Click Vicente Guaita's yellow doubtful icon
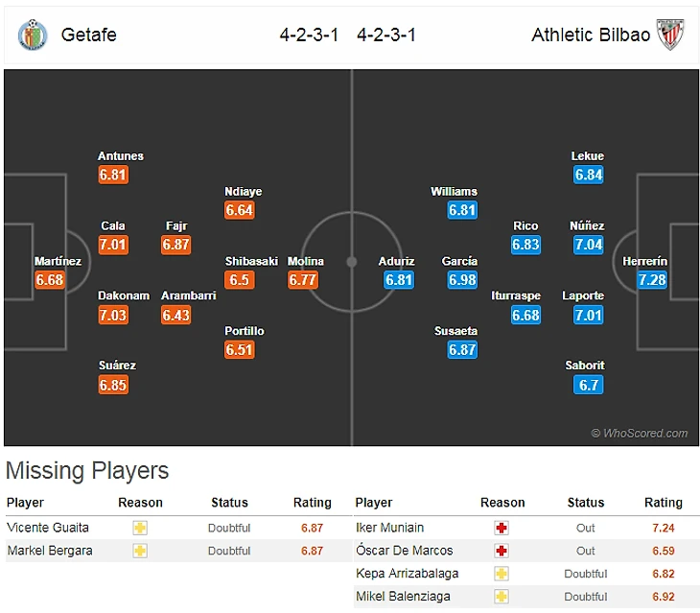This screenshot has height=613, width=700. [x=140, y=528]
